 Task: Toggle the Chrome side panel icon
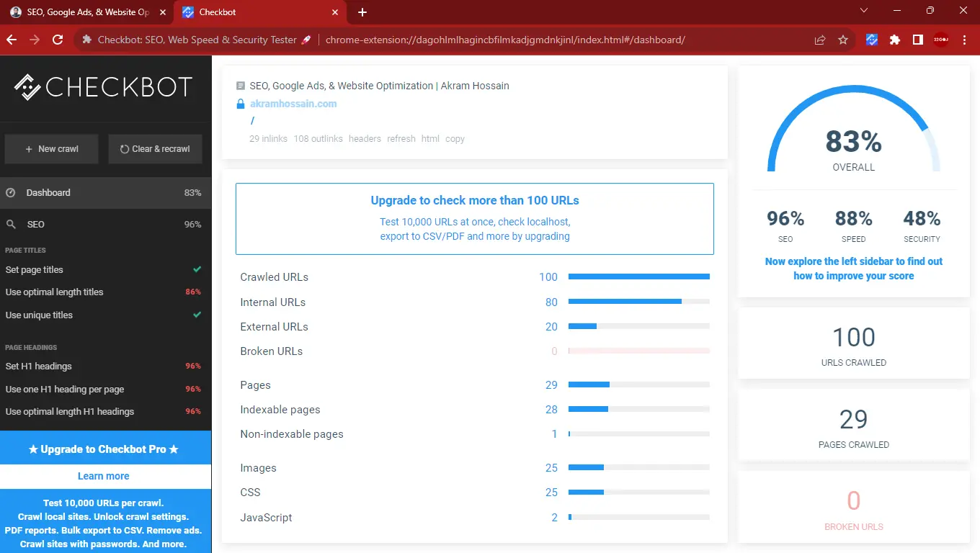(x=918, y=40)
